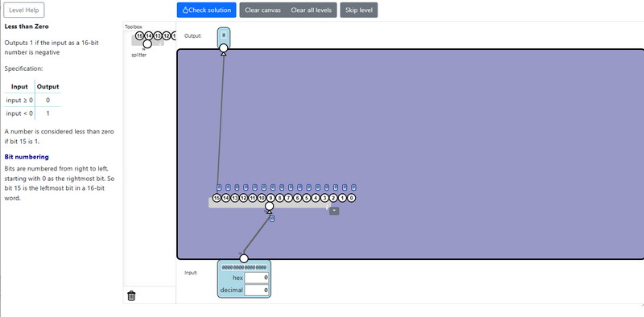Skip the current level
The width and height of the screenshot is (644, 317).
359,10
